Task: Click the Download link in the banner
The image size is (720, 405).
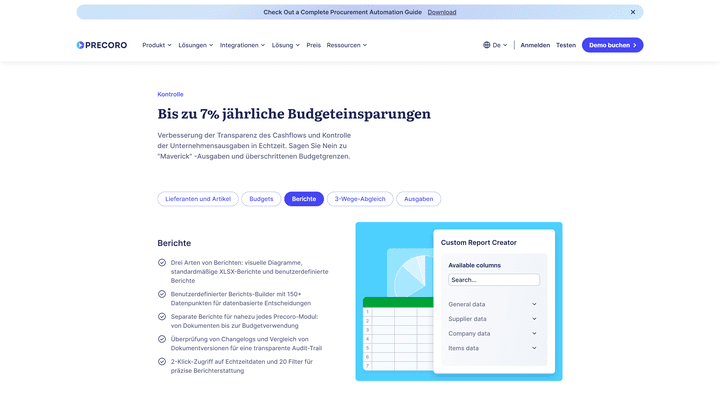Action: [x=442, y=12]
